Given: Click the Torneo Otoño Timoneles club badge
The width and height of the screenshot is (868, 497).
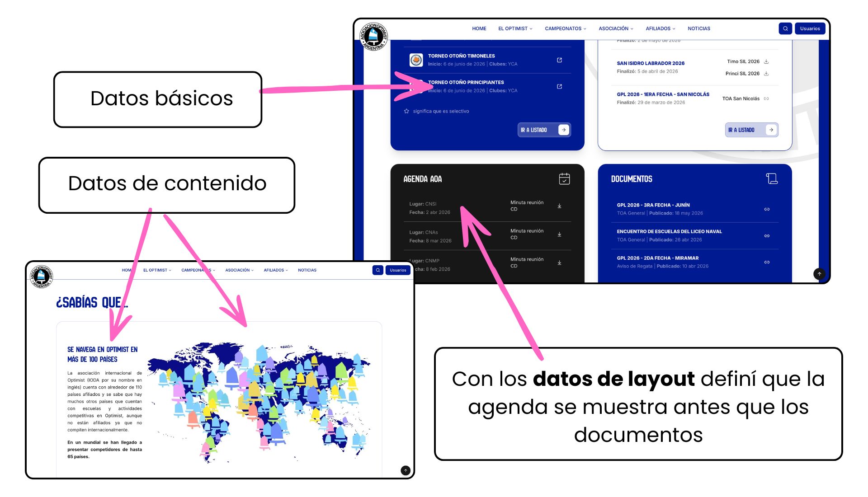Looking at the screenshot, I should tap(416, 60).
